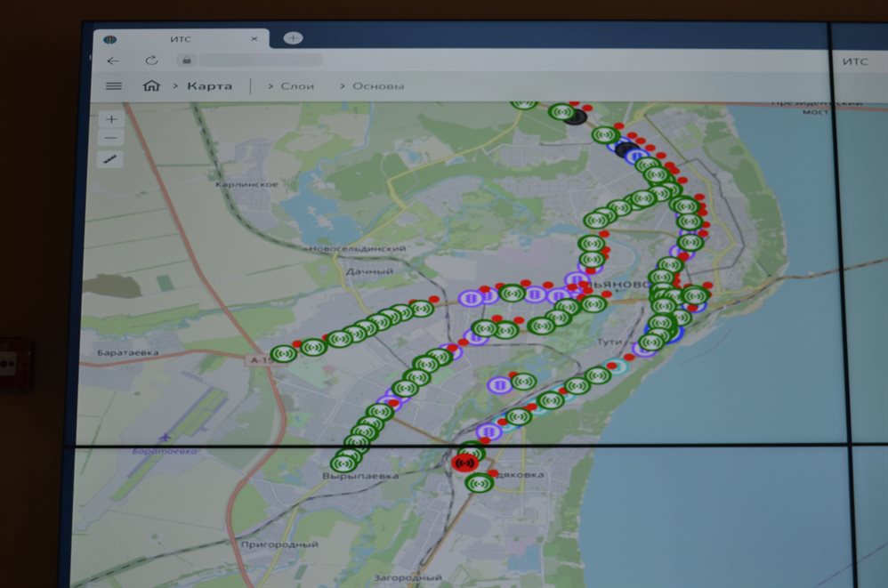Open the hamburger main menu
Image resolution: width=888 pixels, height=588 pixels.
113,86
